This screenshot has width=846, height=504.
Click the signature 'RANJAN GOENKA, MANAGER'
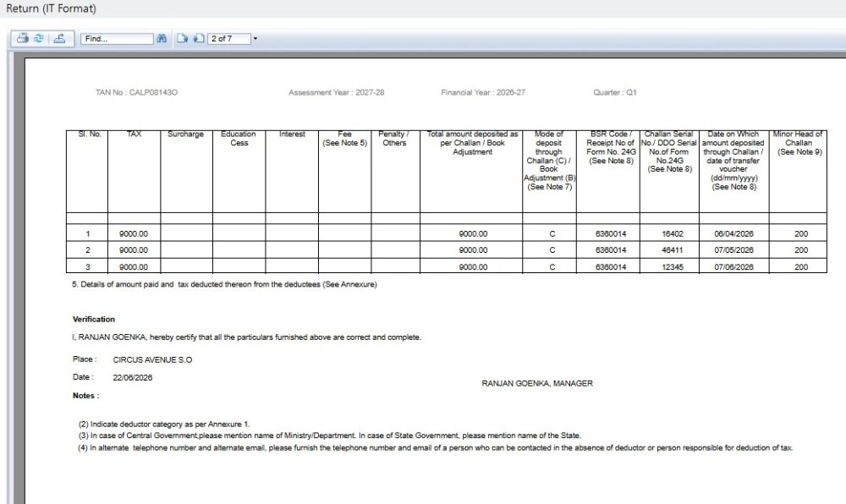[x=537, y=383]
